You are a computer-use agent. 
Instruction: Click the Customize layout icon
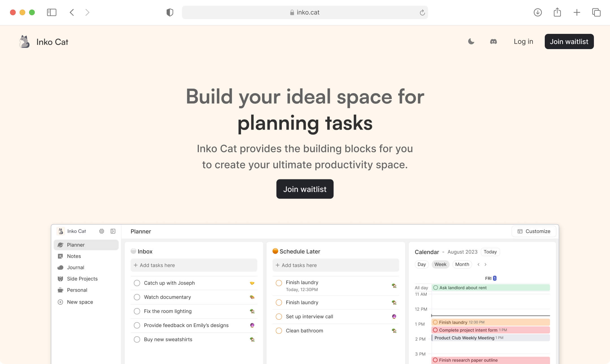point(520,231)
